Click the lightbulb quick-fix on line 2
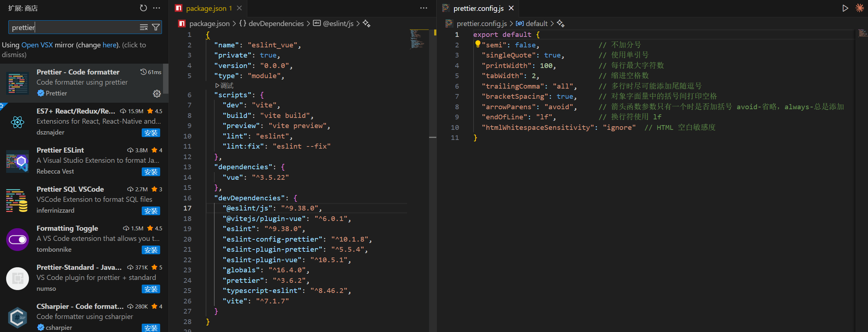868x332 pixels. click(478, 44)
